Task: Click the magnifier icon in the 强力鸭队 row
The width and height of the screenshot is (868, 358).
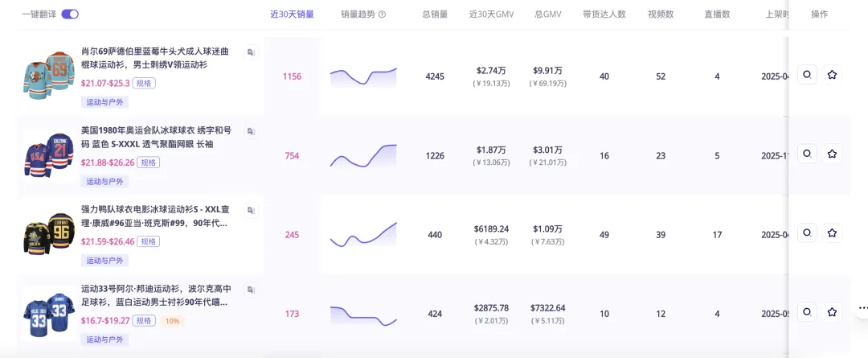Action: [807, 233]
